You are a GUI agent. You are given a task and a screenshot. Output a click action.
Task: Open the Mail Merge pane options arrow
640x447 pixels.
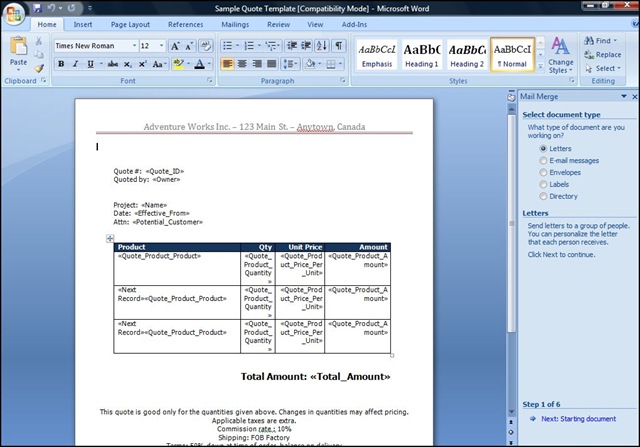(623, 97)
